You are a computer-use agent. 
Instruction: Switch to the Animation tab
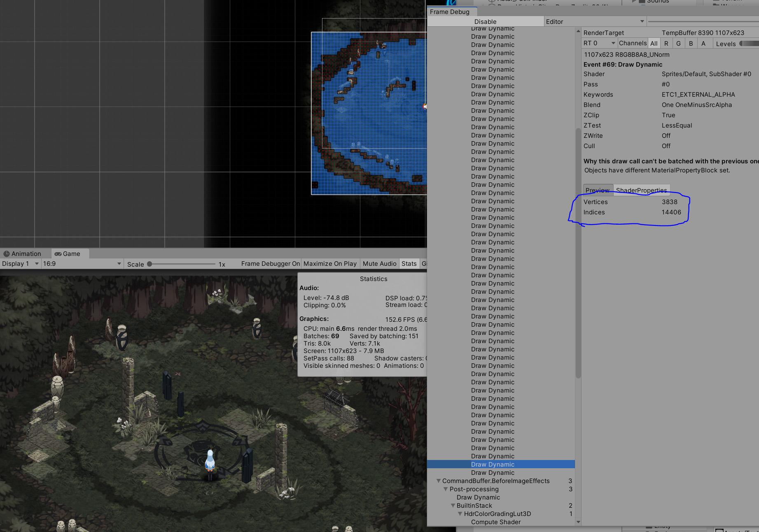(26, 254)
